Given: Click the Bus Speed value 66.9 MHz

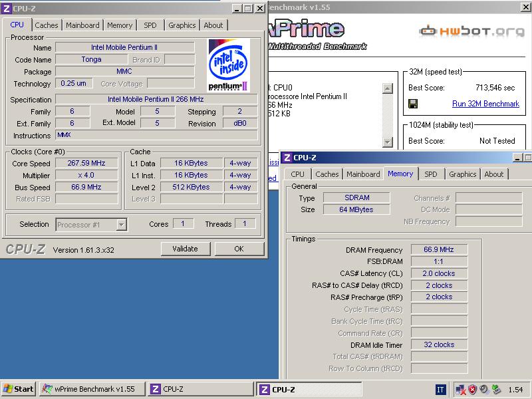Looking at the screenshot, I should pos(86,188).
